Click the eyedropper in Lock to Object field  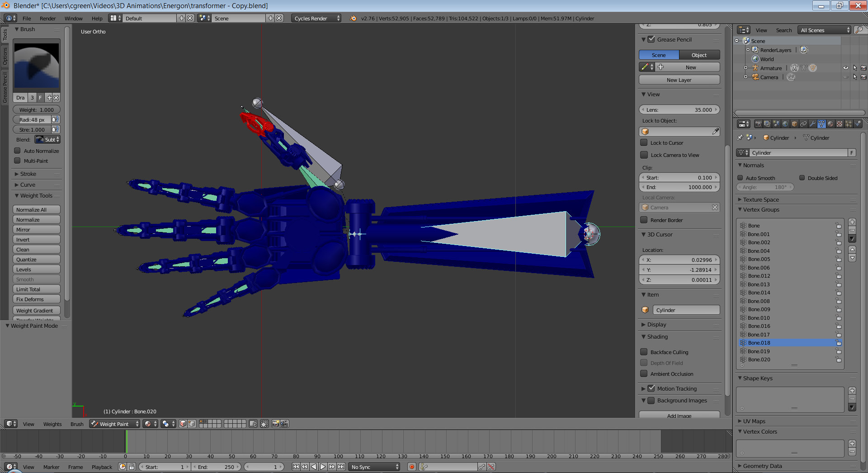click(715, 131)
